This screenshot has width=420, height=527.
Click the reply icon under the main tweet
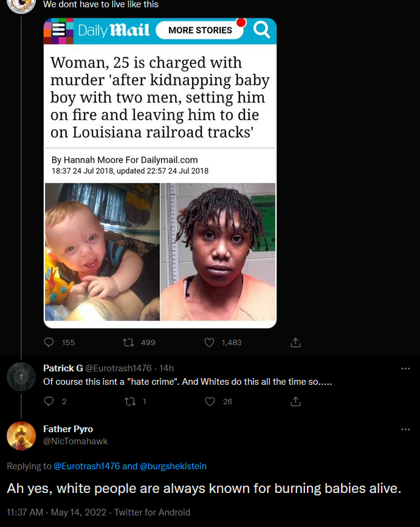tap(49, 342)
